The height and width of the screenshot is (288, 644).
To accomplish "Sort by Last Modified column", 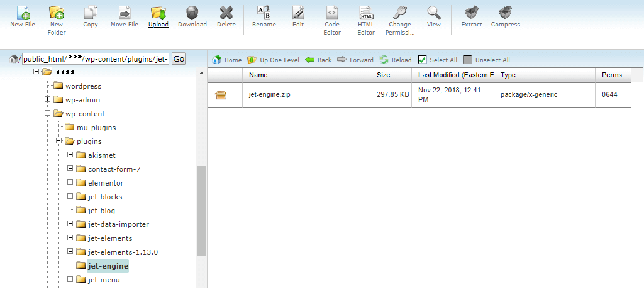I will pyautogui.click(x=453, y=75).
